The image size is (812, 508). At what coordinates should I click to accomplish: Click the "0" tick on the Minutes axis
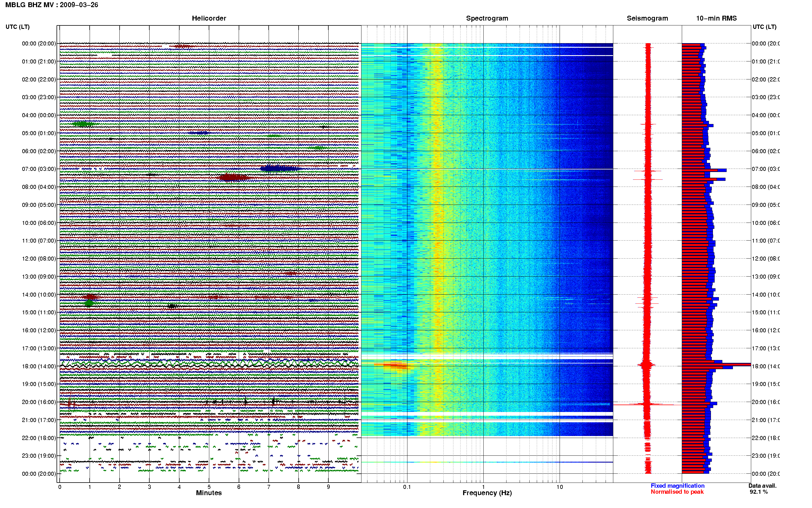(60, 487)
